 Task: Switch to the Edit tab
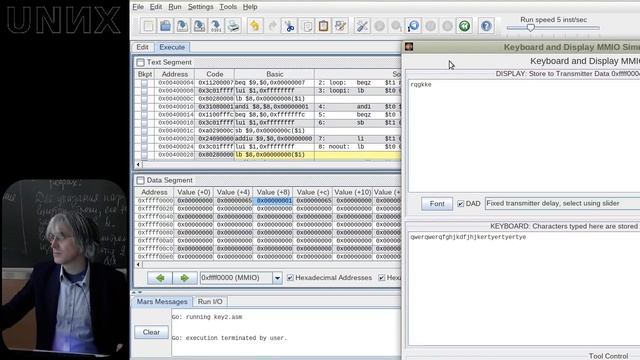(x=142, y=47)
